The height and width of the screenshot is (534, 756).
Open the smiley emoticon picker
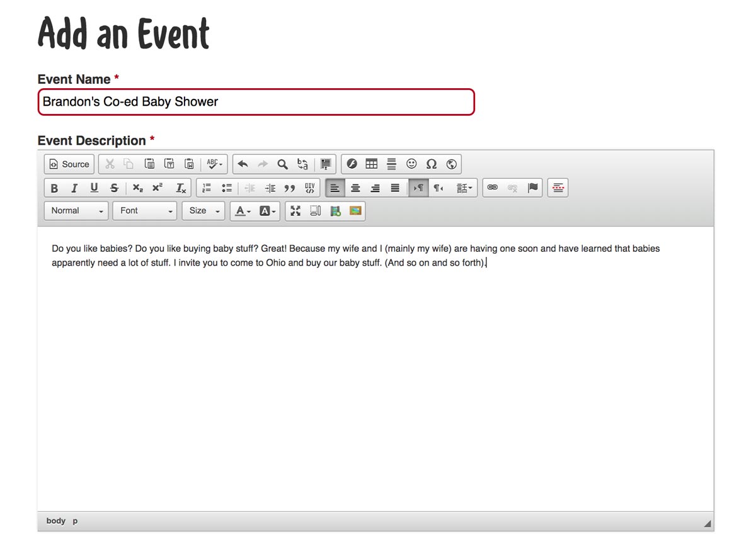pos(411,164)
